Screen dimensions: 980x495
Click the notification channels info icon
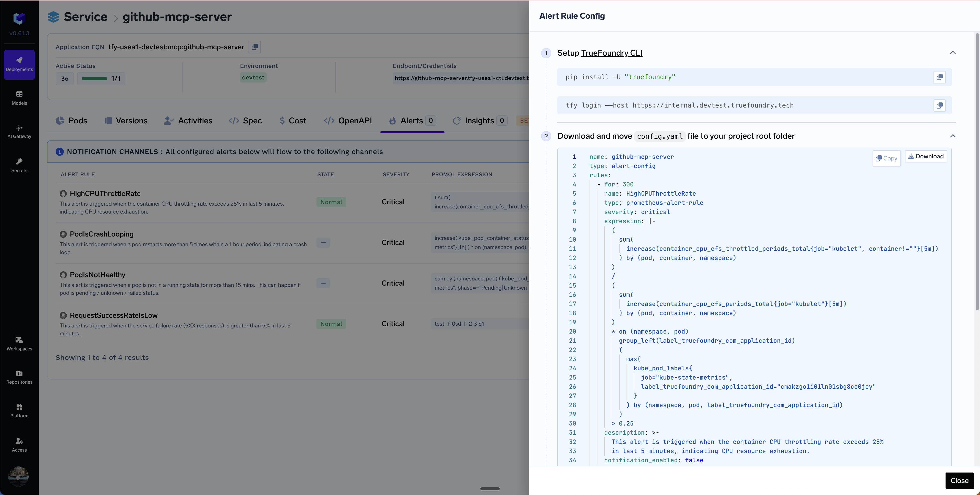(x=60, y=151)
